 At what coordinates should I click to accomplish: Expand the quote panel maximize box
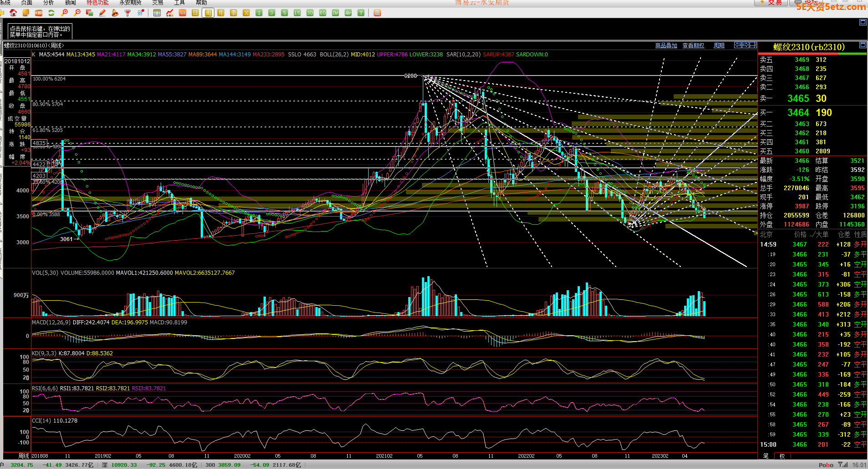pyautogui.click(x=863, y=45)
